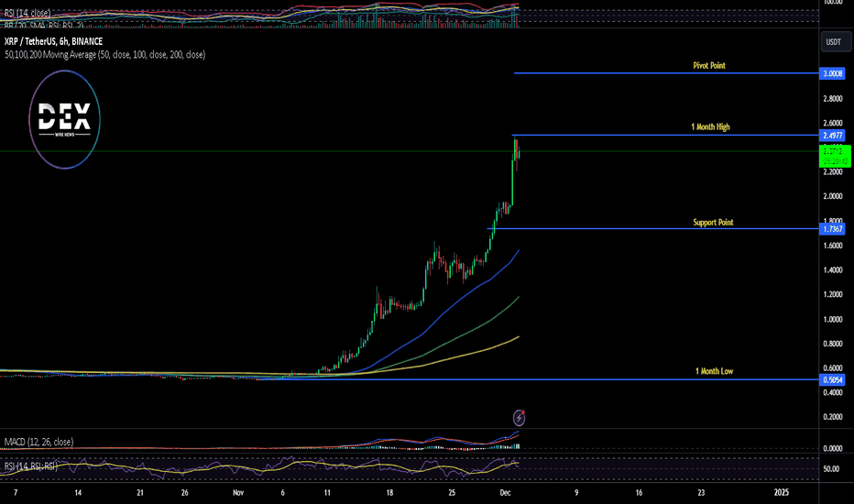The image size is (854, 504).
Task: Open the USDT currency selector
Action: click(x=836, y=42)
